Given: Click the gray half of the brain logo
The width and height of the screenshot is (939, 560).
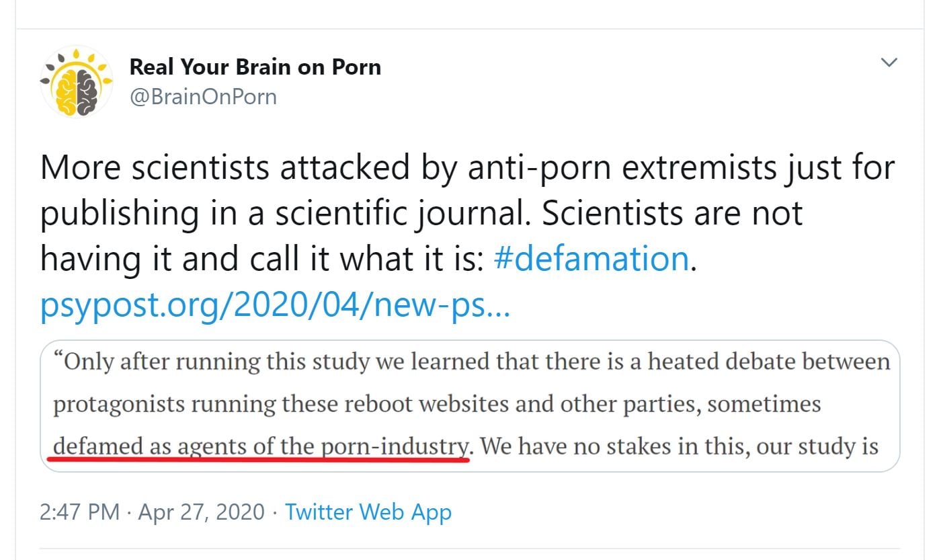Looking at the screenshot, I should click(x=85, y=90).
